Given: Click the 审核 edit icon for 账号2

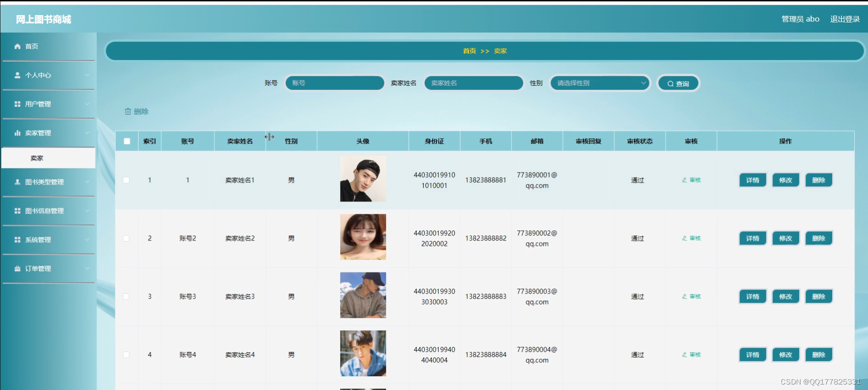Looking at the screenshot, I should (684, 239).
